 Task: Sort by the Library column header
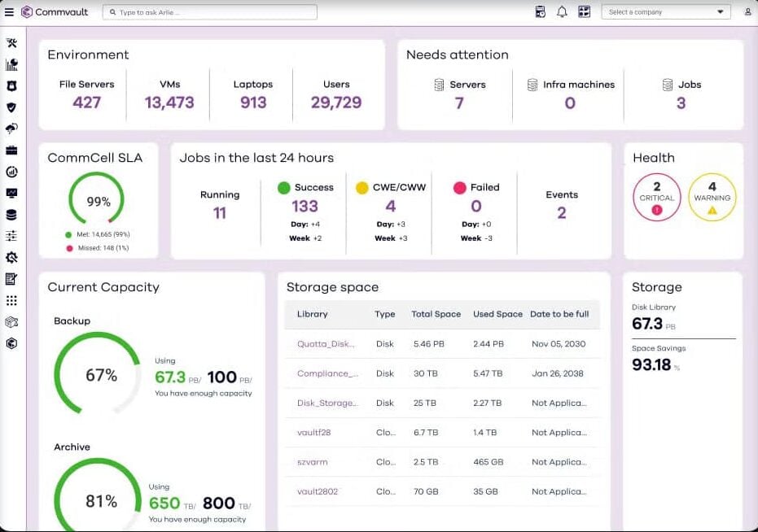coord(313,314)
